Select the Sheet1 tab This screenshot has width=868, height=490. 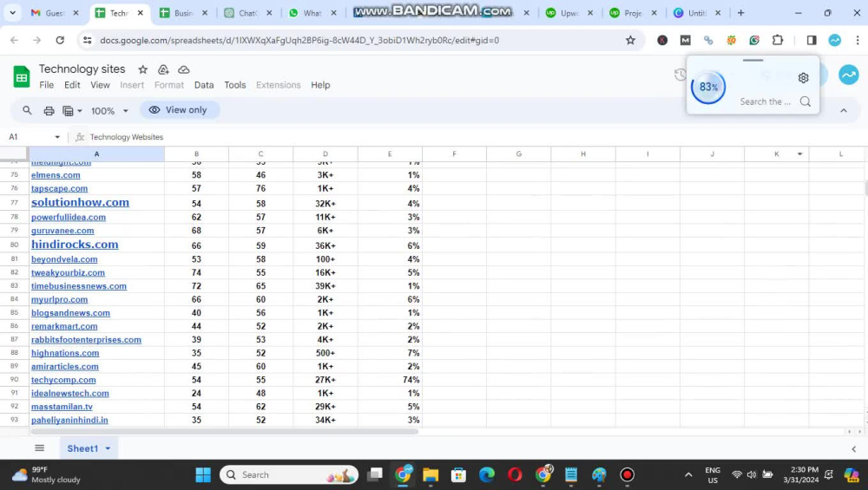[x=82, y=448]
